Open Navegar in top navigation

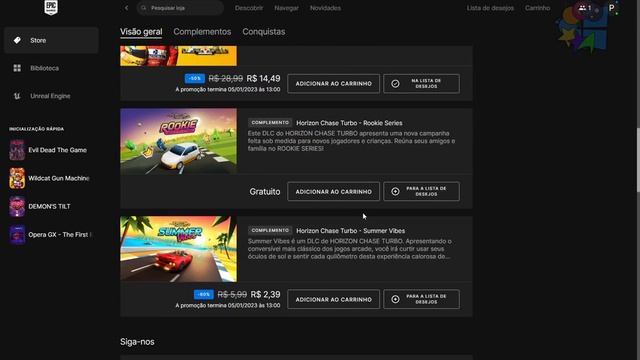coord(286,8)
